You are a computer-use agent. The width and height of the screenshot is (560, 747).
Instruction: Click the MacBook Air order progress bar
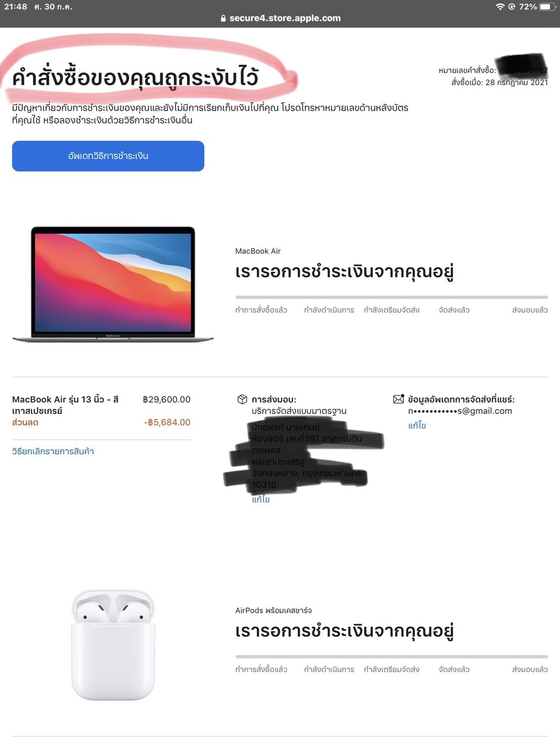[392, 297]
